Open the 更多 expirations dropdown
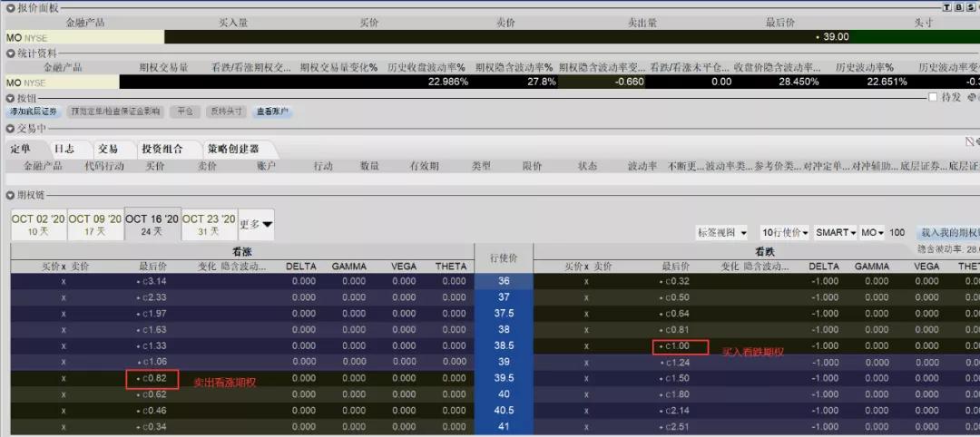 tap(256, 225)
